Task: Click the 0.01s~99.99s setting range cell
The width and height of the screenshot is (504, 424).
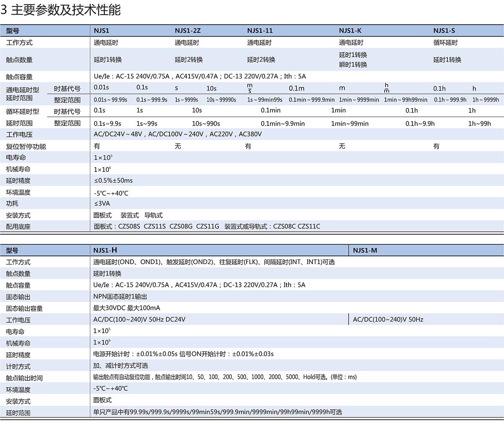Action: pos(110,100)
